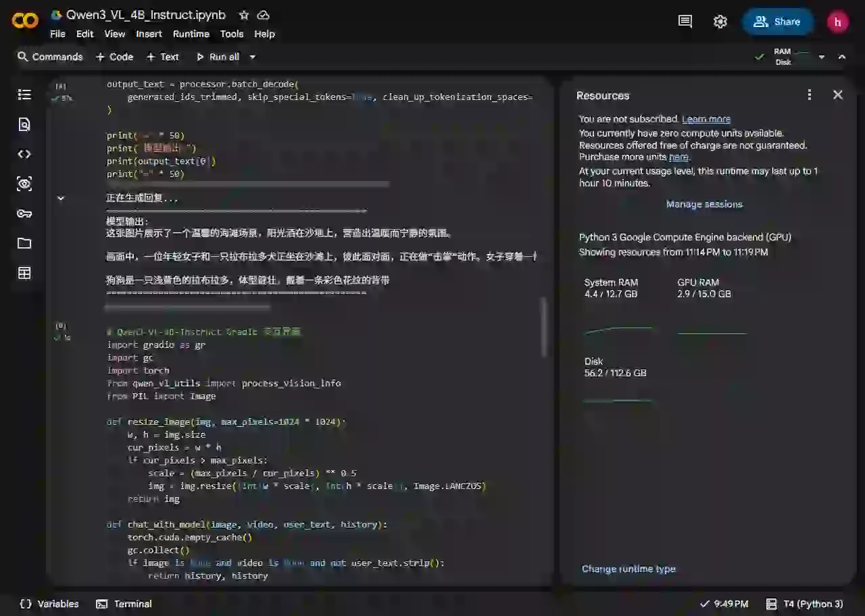Click the Gradio cell run status gutter
This screenshot has height=616, width=865.
(x=61, y=331)
